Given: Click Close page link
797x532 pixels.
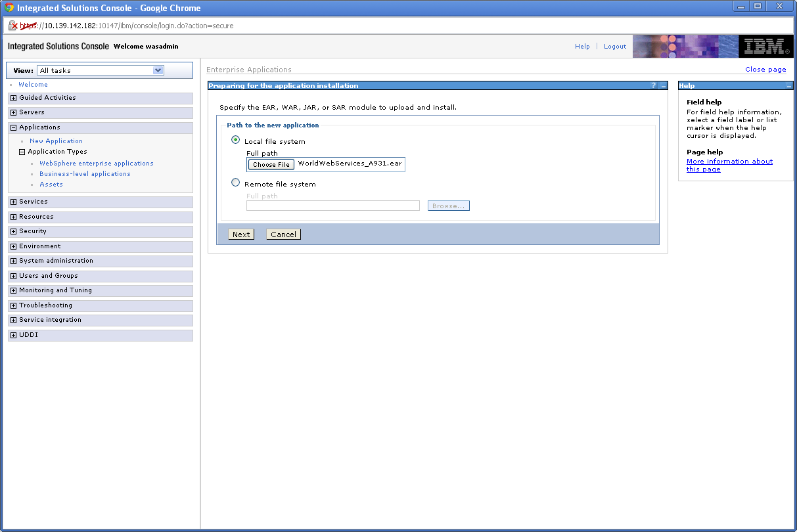Looking at the screenshot, I should pyautogui.click(x=765, y=70).
